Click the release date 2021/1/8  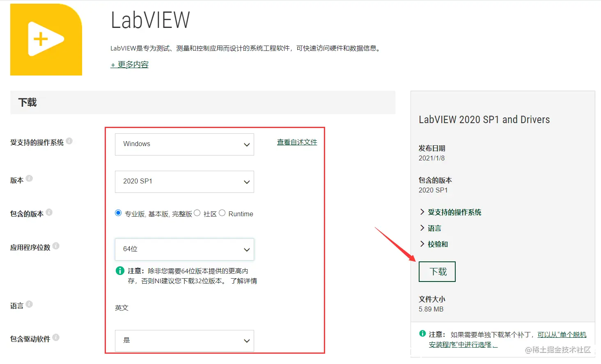(431, 158)
